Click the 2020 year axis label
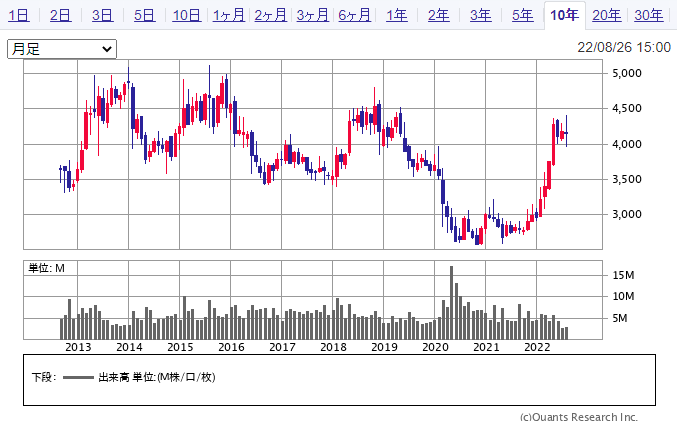 435,347
